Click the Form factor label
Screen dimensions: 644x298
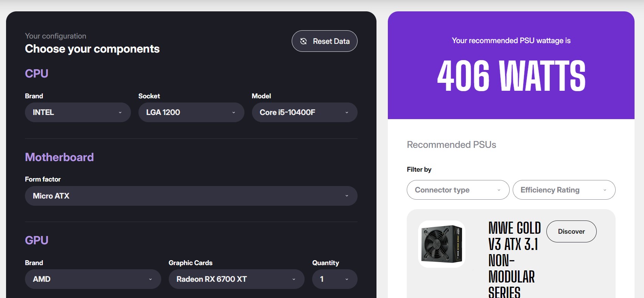43,179
